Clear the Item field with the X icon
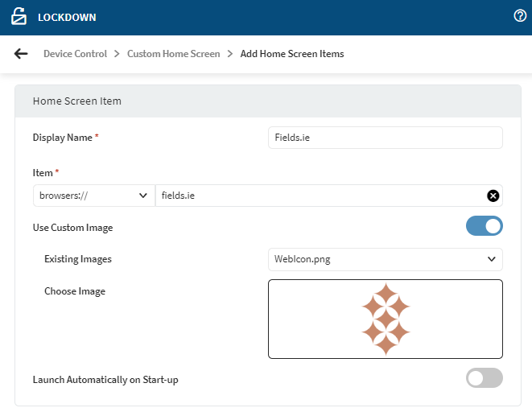Image resolution: width=532 pixels, height=412 pixels. (x=493, y=196)
